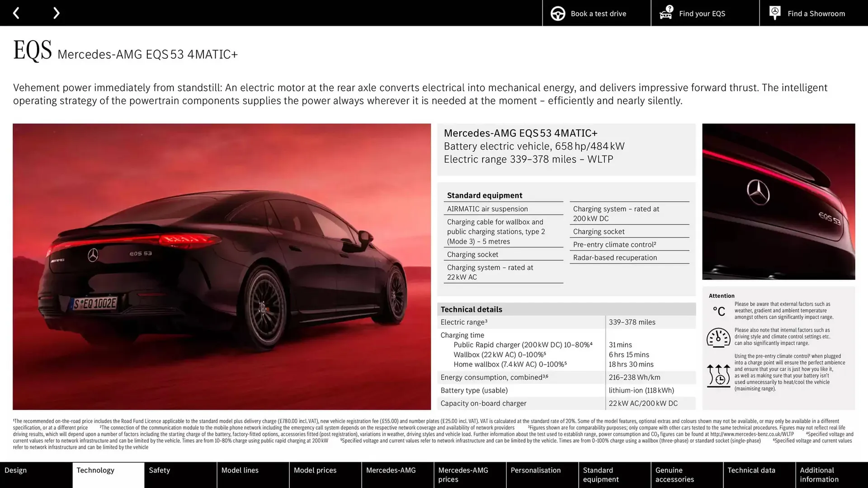Navigate forward using the right chevron arrow

pyautogui.click(x=56, y=13)
